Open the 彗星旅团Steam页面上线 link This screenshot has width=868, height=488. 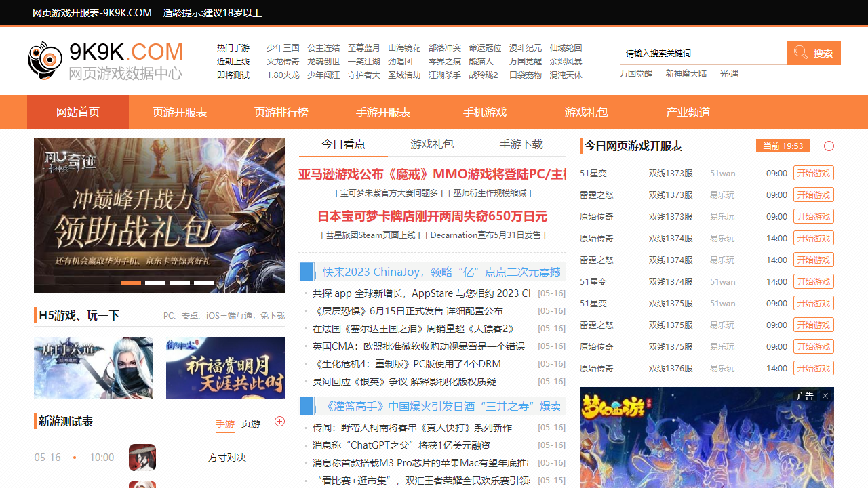370,235
